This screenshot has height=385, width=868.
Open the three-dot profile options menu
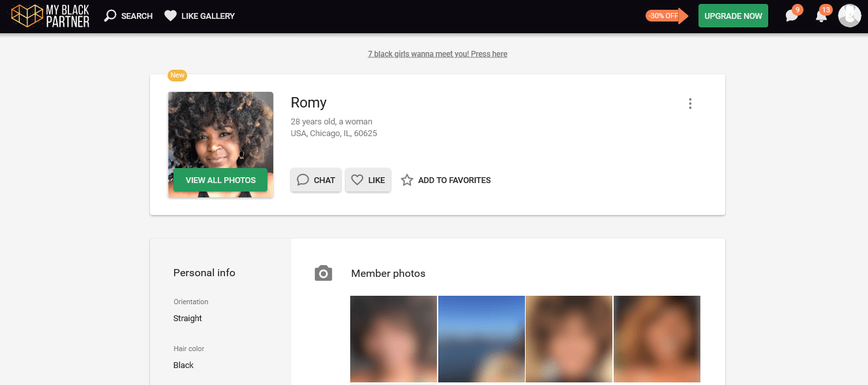(690, 104)
